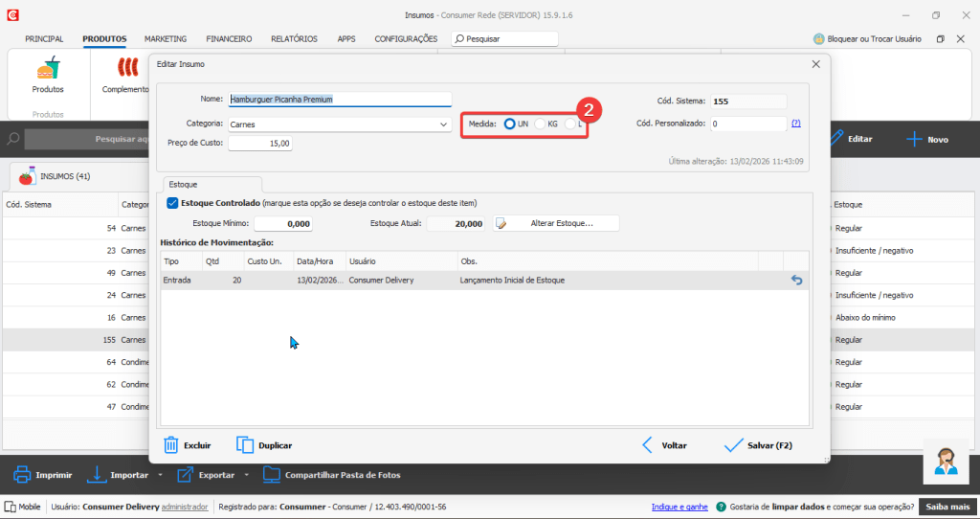Switch to the RELATÓRIOS menu tab
Viewport: 980px width, 519px height.
(x=294, y=39)
